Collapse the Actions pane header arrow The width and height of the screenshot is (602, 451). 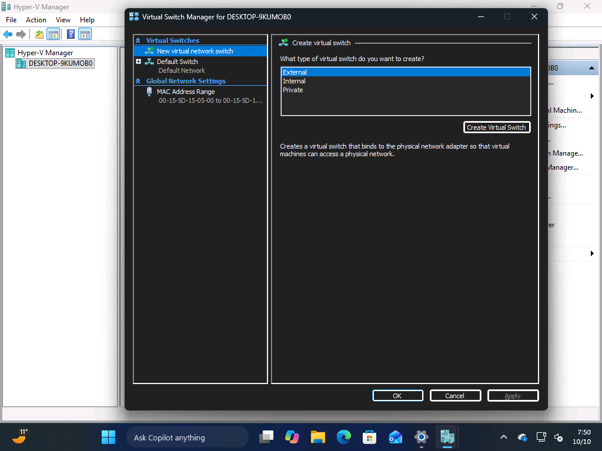tap(591, 68)
